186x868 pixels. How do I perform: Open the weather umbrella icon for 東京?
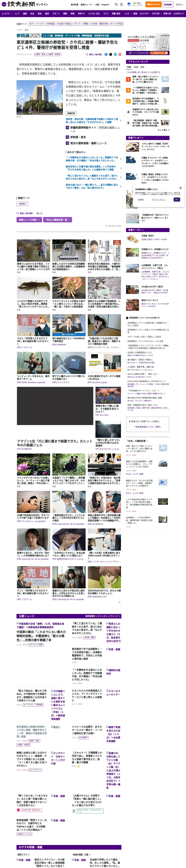coord(129,4)
